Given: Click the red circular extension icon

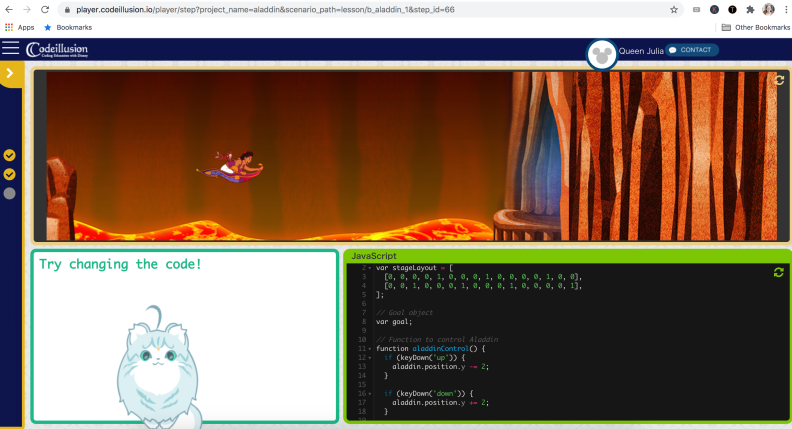Looking at the screenshot, I should 714,10.
